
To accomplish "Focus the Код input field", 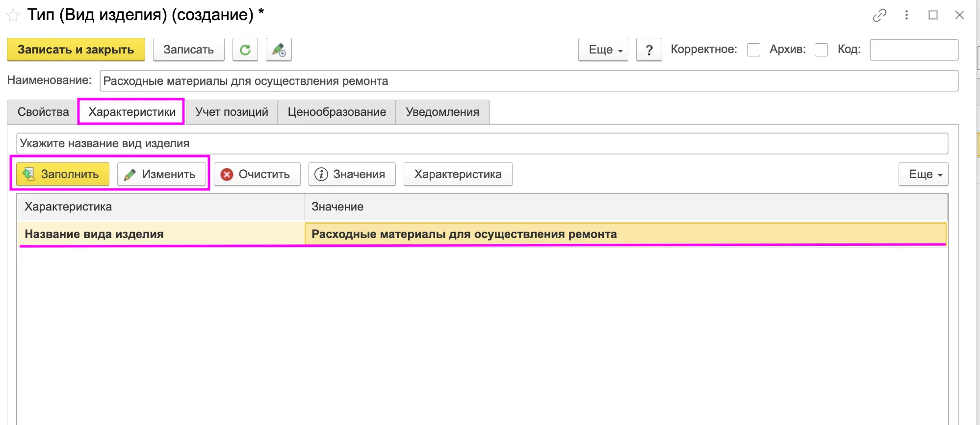I will pyautogui.click(x=914, y=50).
